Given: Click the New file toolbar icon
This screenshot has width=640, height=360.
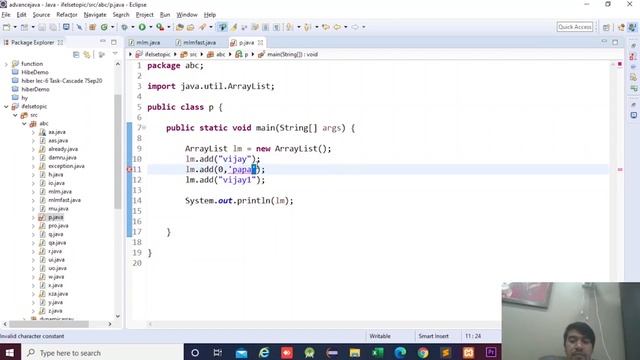Looking at the screenshot, I should point(7,27).
